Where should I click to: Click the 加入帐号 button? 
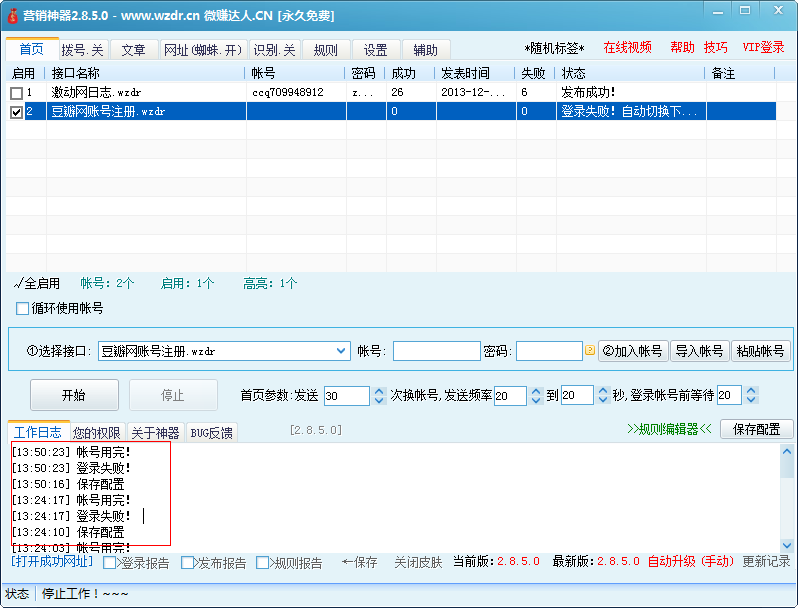pos(633,351)
